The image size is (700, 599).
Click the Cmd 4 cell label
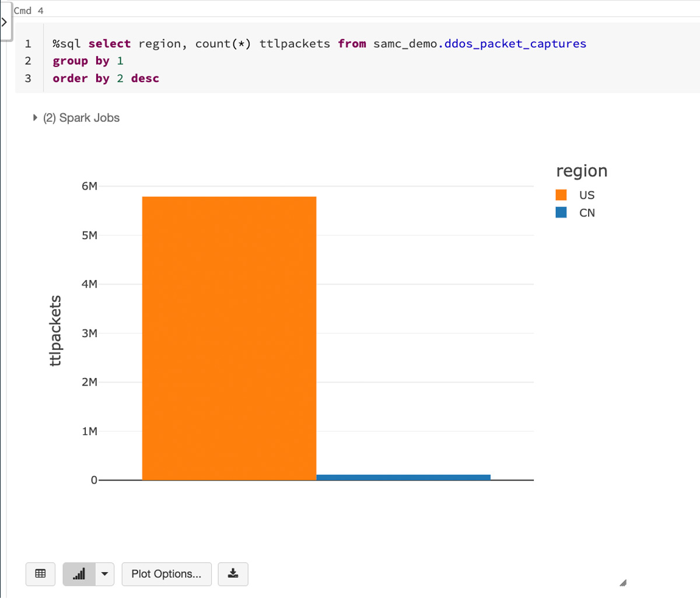tap(29, 10)
